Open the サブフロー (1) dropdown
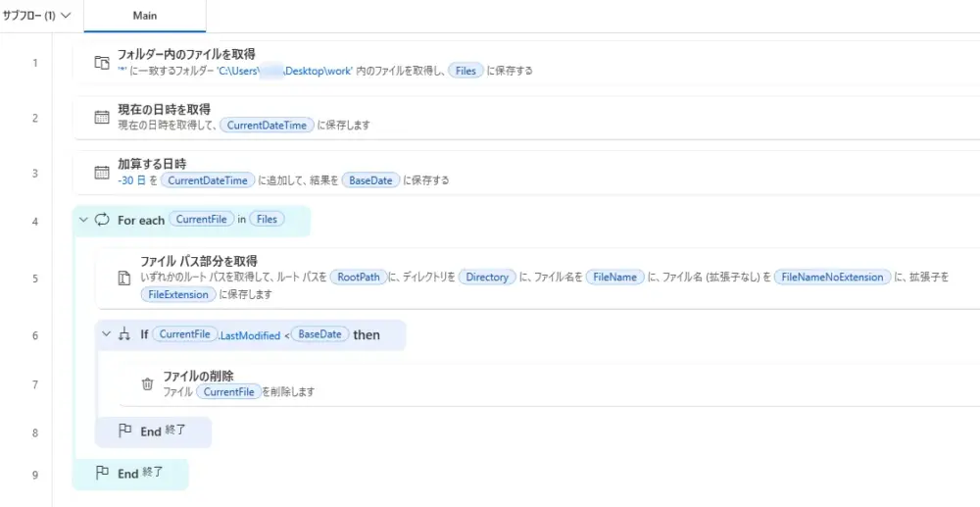The height and width of the screenshot is (507, 980). (37, 16)
